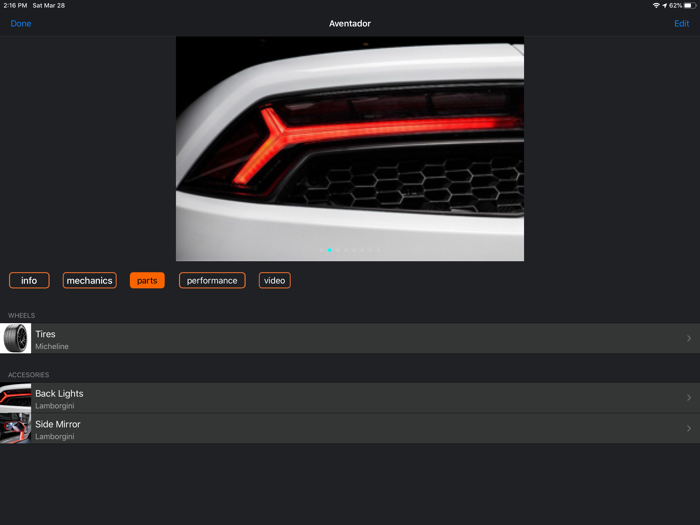The width and height of the screenshot is (700, 525).
Task: Select the parts tab
Action: (x=147, y=280)
